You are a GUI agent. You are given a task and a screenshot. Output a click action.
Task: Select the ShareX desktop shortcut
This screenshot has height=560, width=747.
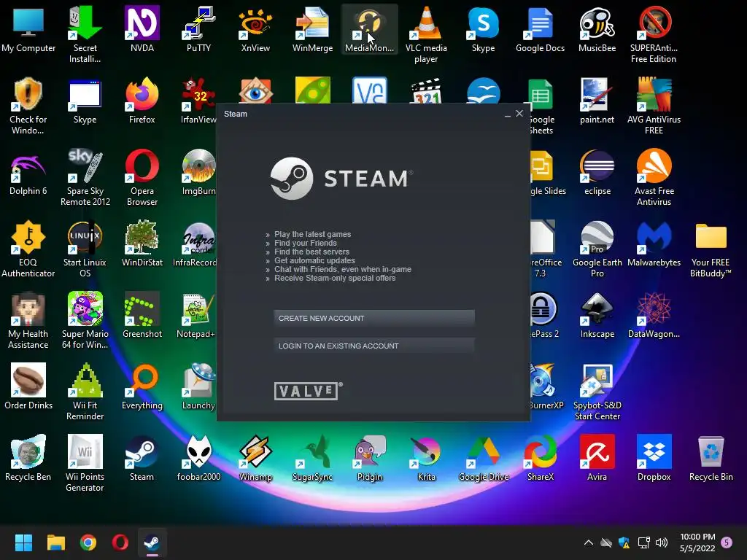click(541, 458)
